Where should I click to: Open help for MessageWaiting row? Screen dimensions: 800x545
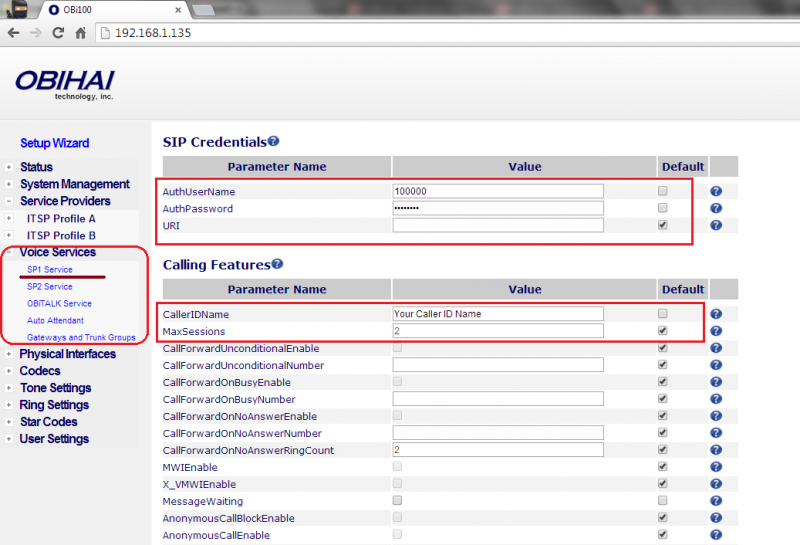[x=716, y=501]
